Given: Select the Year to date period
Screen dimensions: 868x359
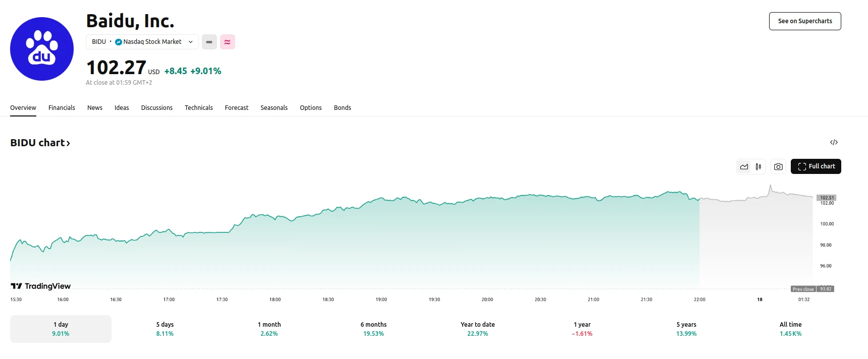Looking at the screenshot, I should pyautogui.click(x=477, y=329).
